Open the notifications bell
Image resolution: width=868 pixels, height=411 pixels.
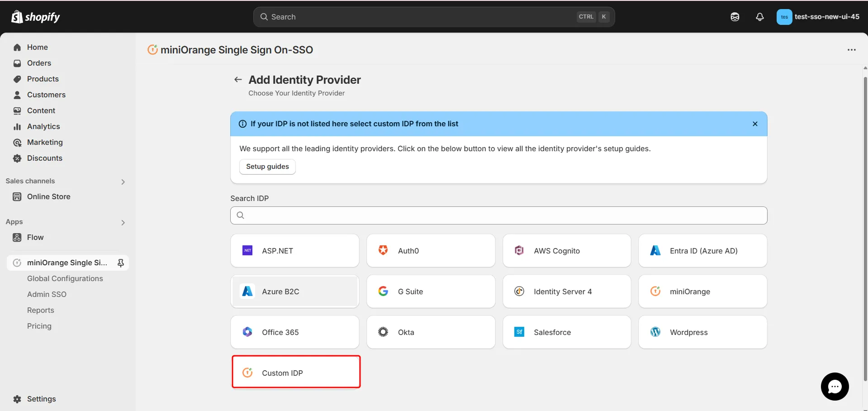760,17
